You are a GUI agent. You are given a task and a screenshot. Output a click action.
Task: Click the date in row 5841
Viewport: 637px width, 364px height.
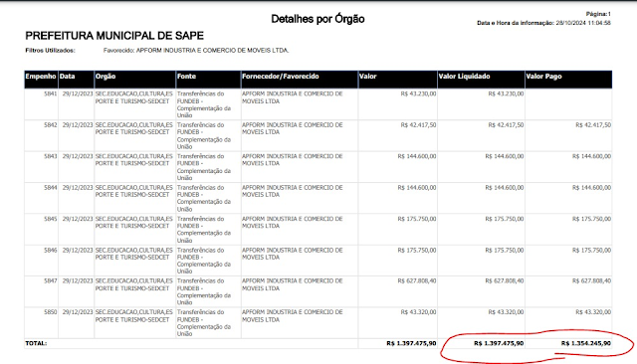[x=78, y=93]
